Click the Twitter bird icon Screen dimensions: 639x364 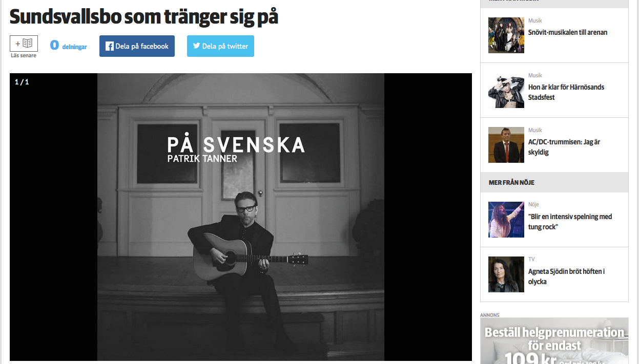tap(196, 46)
